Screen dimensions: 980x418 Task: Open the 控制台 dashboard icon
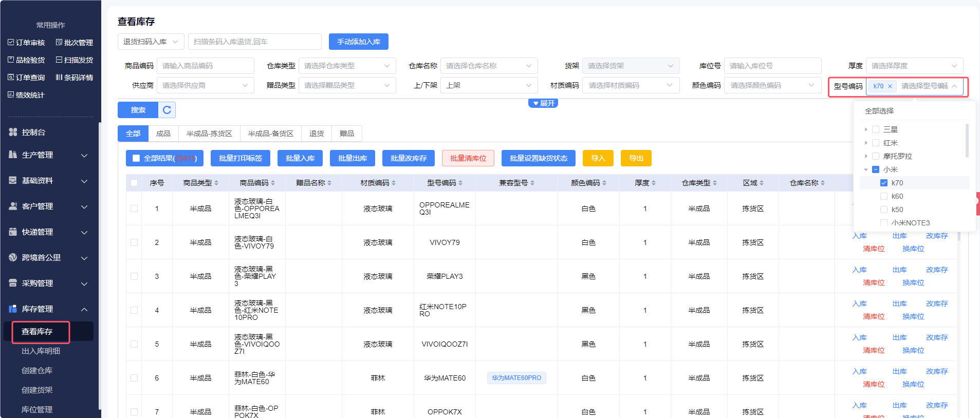pos(13,132)
